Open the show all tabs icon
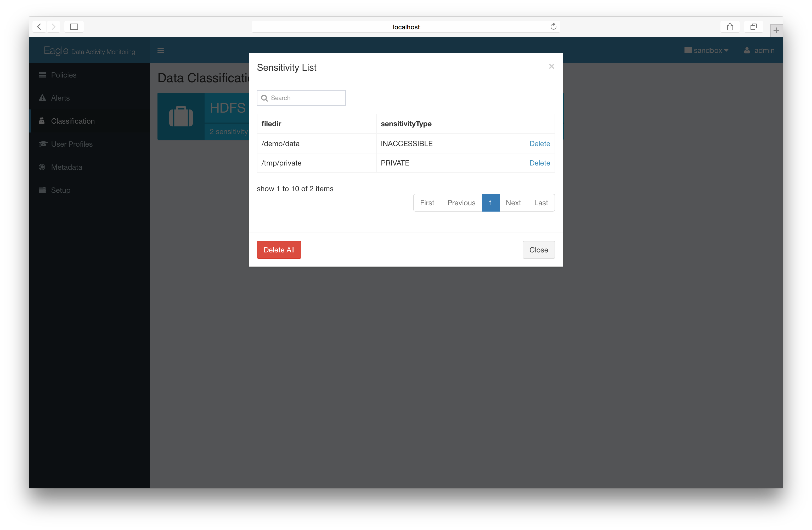Viewport: 812px width, 530px height. click(753, 27)
